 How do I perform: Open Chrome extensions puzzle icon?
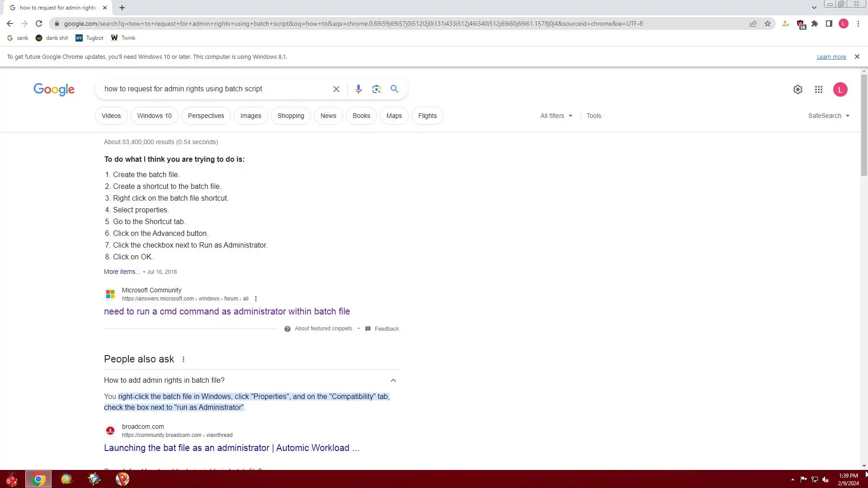(x=815, y=23)
